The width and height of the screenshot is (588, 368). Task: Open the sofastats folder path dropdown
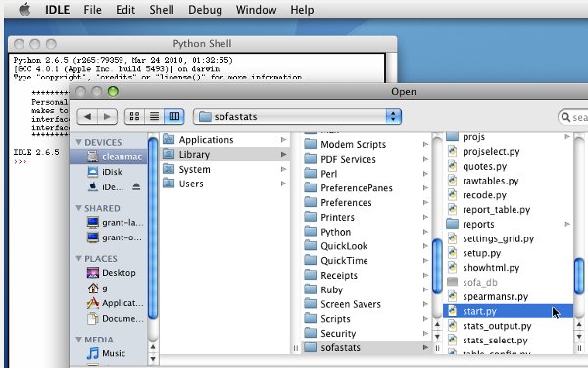coord(297,117)
